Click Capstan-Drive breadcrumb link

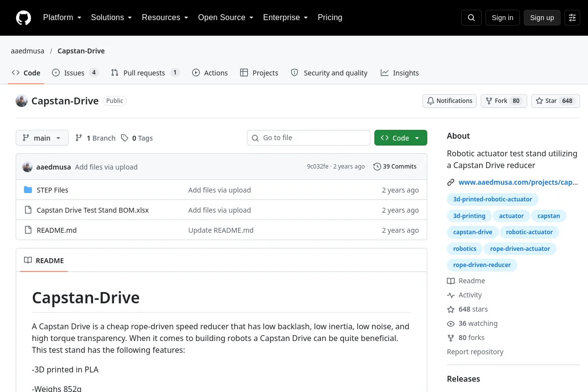coord(81,51)
